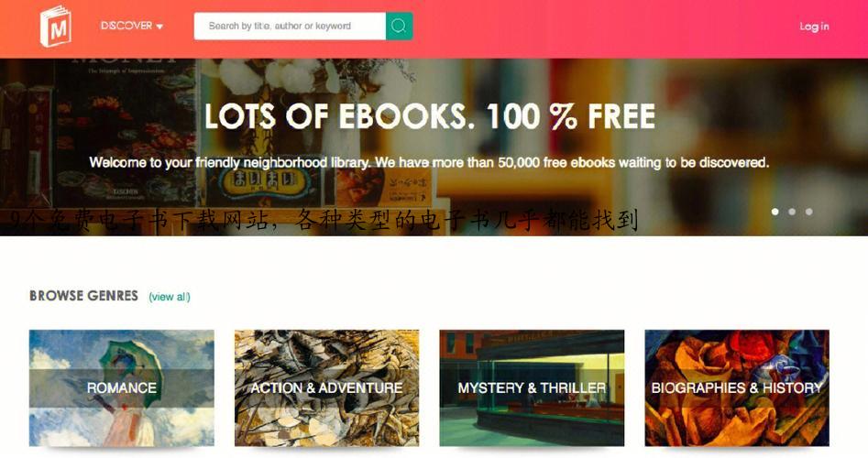This screenshot has height=458, width=868.
Task: Select the first carousel dot indicator
Action: point(775,212)
